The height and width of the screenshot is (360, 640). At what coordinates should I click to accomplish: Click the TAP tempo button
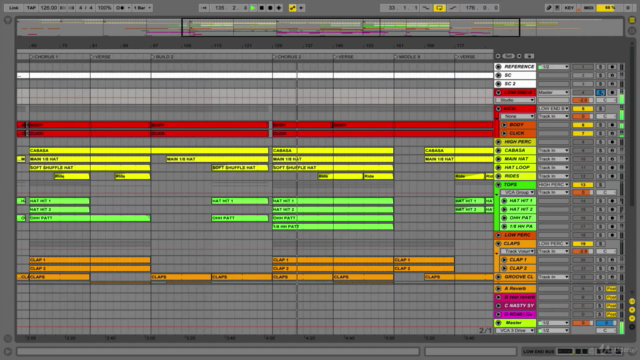(31, 8)
